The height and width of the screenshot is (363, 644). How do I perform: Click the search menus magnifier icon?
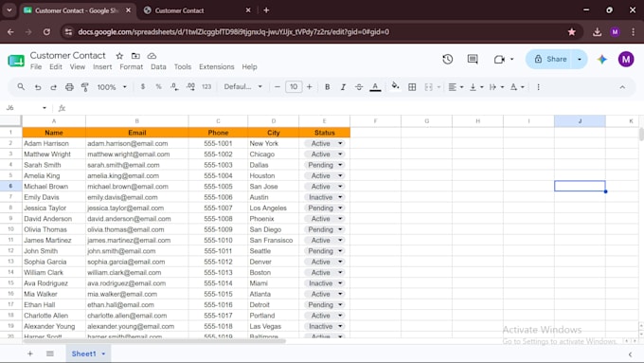coord(21,87)
